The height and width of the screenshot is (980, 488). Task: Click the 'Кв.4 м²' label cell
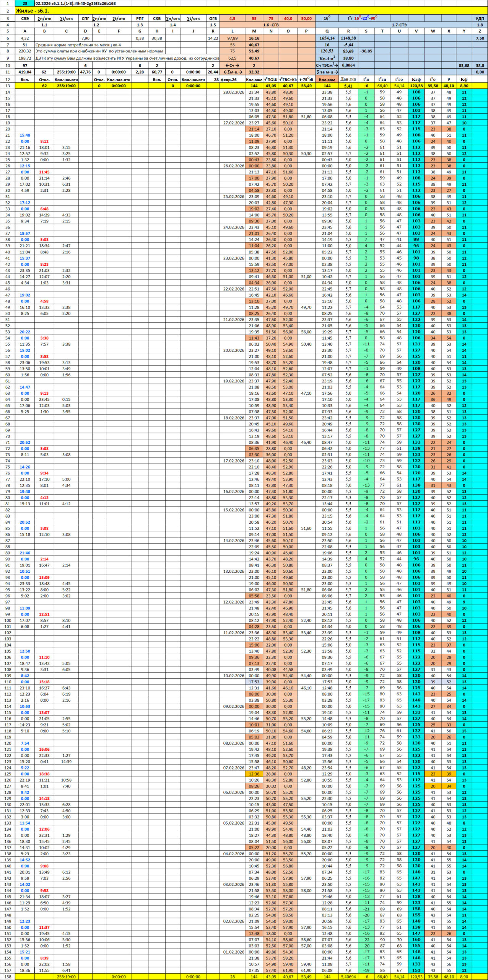327,58
